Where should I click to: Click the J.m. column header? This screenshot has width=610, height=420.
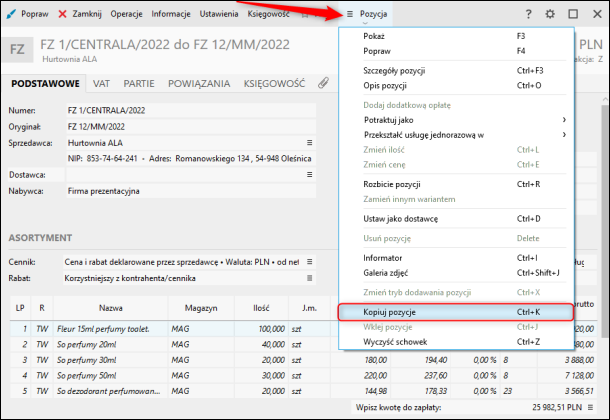pos(309,308)
